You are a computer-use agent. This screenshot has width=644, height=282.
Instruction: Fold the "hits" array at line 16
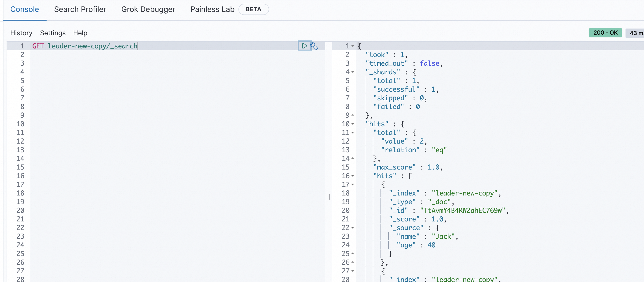click(x=352, y=176)
